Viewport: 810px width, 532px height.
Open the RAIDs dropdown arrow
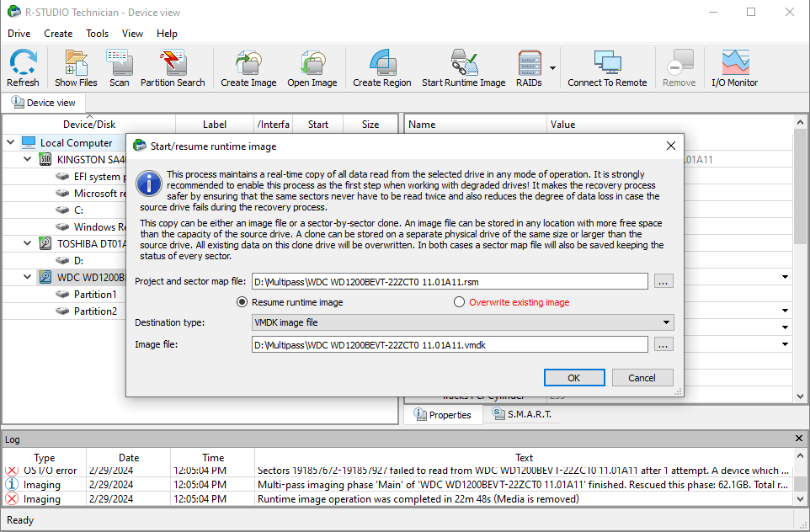(x=552, y=67)
